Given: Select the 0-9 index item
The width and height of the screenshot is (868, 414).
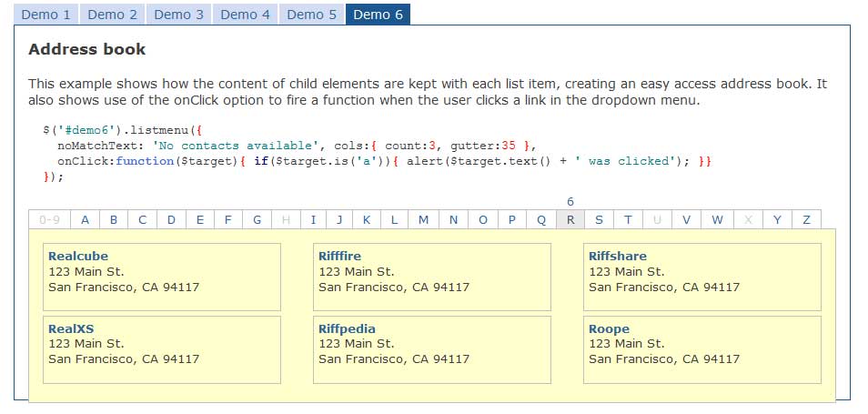Looking at the screenshot, I should [x=49, y=219].
